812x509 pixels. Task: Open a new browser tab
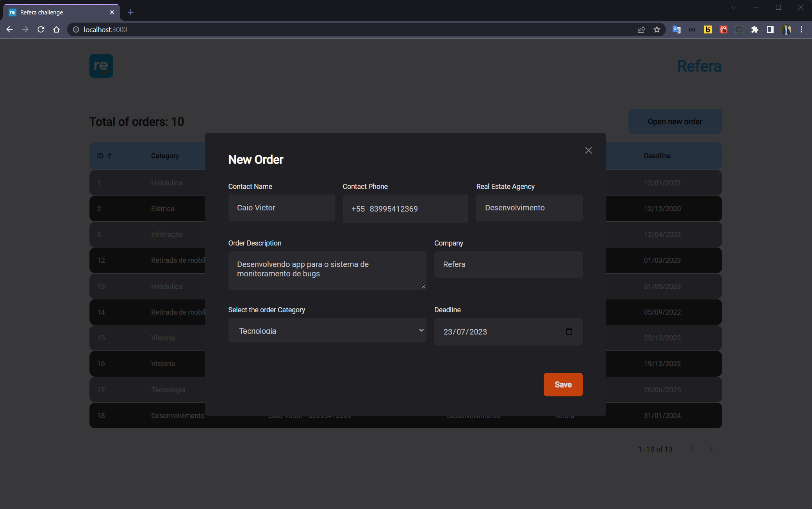tap(130, 12)
